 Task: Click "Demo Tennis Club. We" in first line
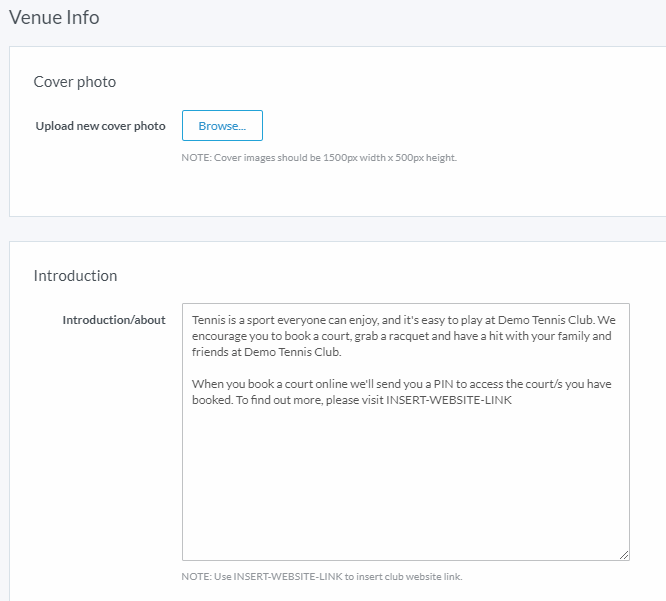556,320
